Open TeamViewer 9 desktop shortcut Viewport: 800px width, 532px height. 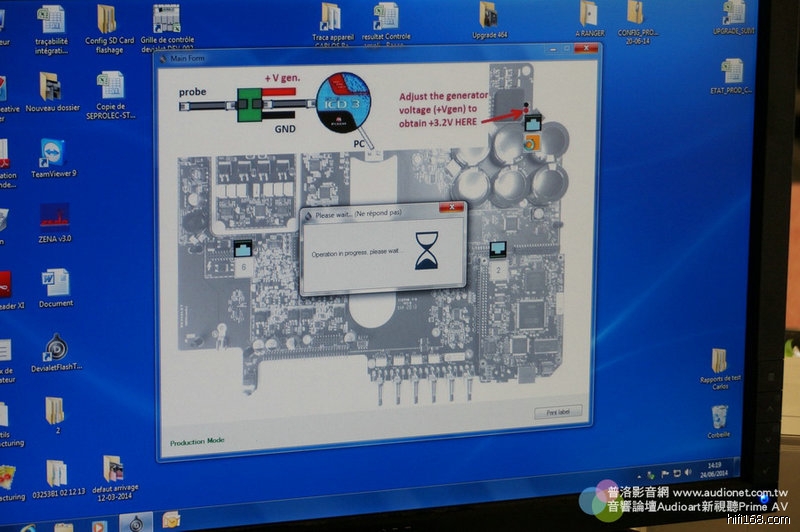(x=53, y=153)
